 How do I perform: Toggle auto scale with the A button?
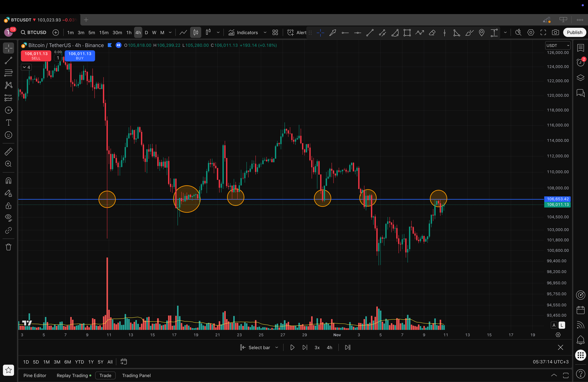point(554,325)
